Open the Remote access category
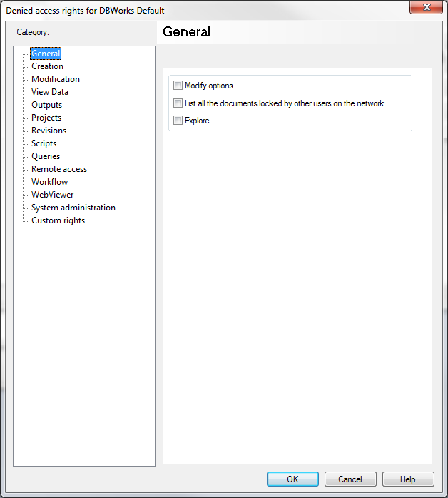Screen dimensions: 448x498 tap(59, 169)
